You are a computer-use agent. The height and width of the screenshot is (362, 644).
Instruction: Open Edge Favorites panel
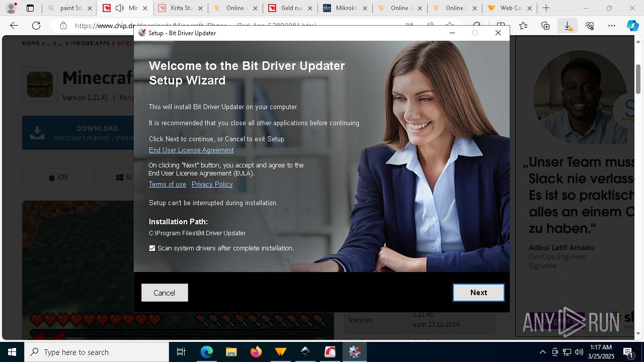click(523, 26)
